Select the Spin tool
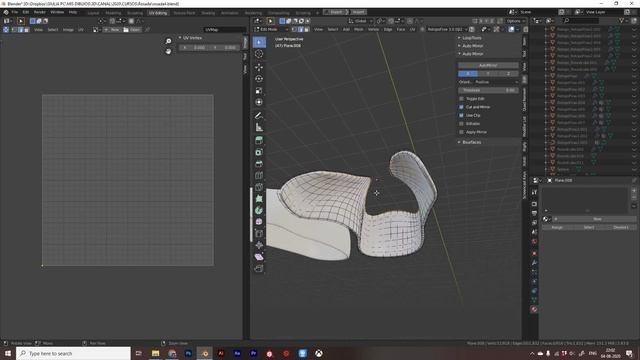 click(259, 211)
